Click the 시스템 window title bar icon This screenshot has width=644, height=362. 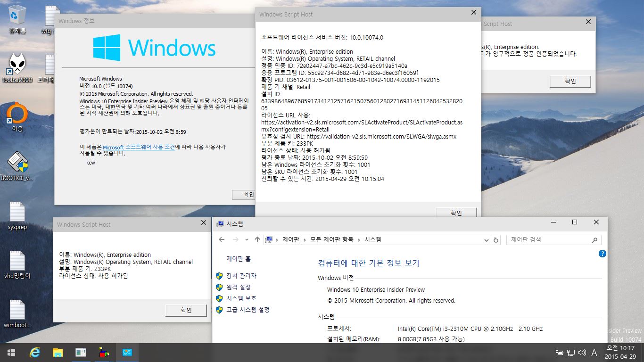click(220, 224)
